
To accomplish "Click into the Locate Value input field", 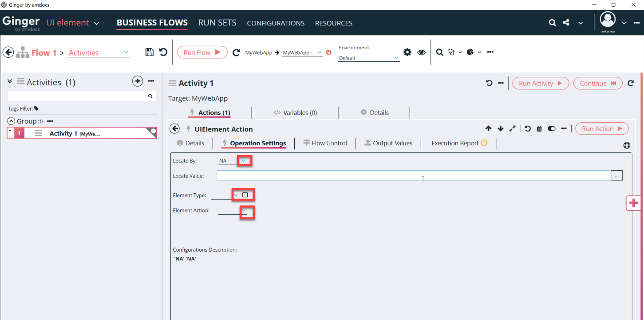I will (x=413, y=176).
